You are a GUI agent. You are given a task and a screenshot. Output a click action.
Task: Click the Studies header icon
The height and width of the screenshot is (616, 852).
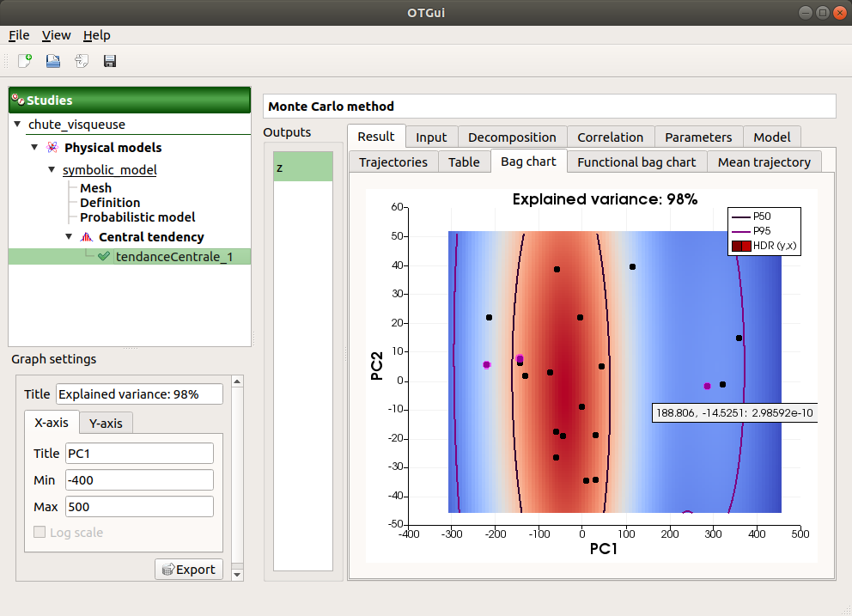coord(18,101)
